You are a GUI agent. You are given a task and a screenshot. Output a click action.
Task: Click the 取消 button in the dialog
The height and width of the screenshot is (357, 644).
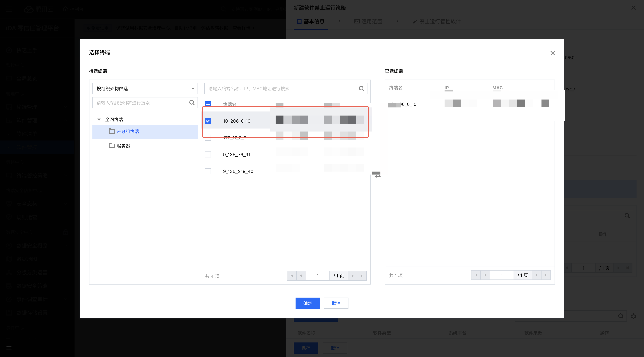[336, 303]
